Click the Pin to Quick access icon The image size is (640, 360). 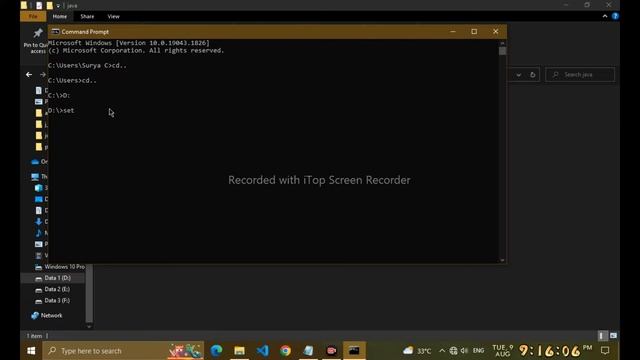coord(38,33)
